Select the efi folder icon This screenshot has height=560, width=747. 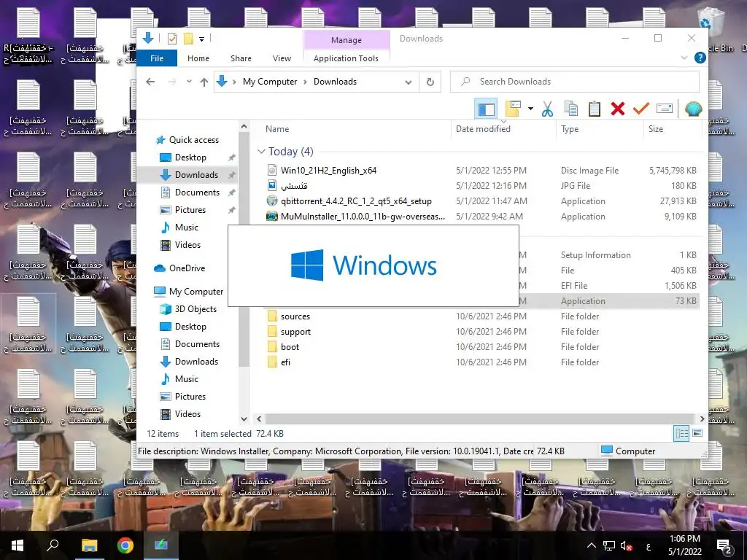[x=272, y=362]
